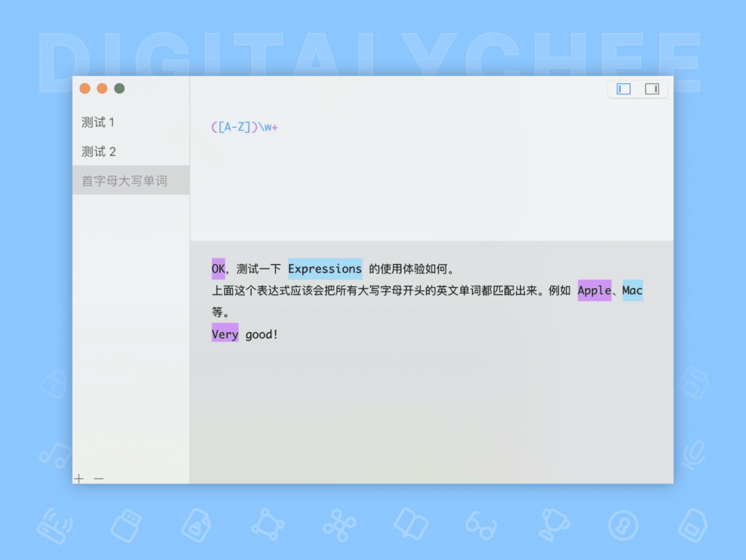Add a new expression with plus button

tap(79, 478)
